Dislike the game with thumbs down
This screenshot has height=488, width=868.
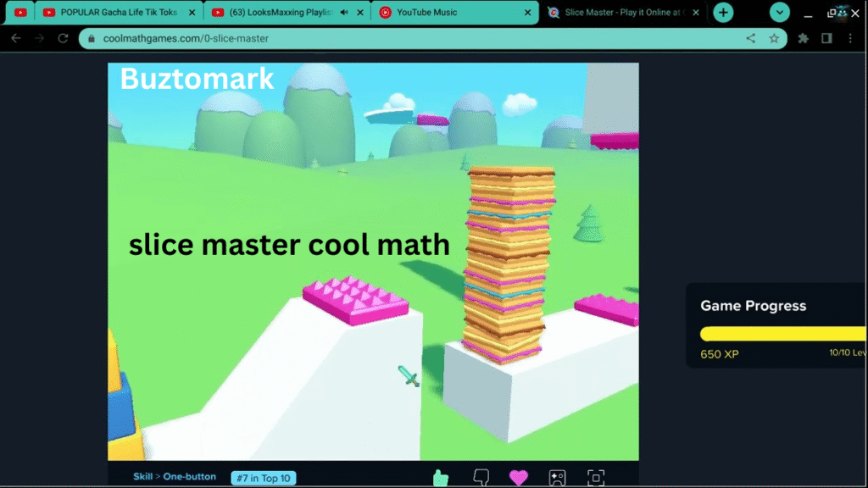tap(481, 478)
